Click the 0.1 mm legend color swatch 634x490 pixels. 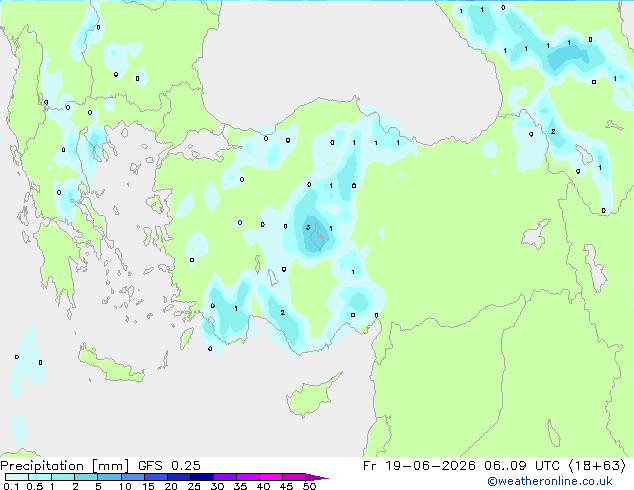coord(17,477)
